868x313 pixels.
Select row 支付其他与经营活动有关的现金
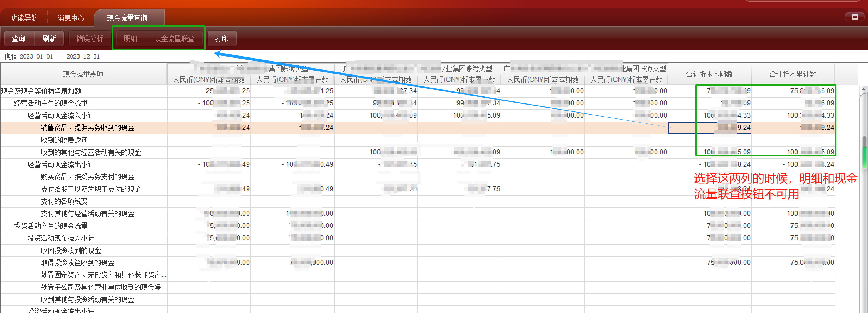tap(417, 214)
